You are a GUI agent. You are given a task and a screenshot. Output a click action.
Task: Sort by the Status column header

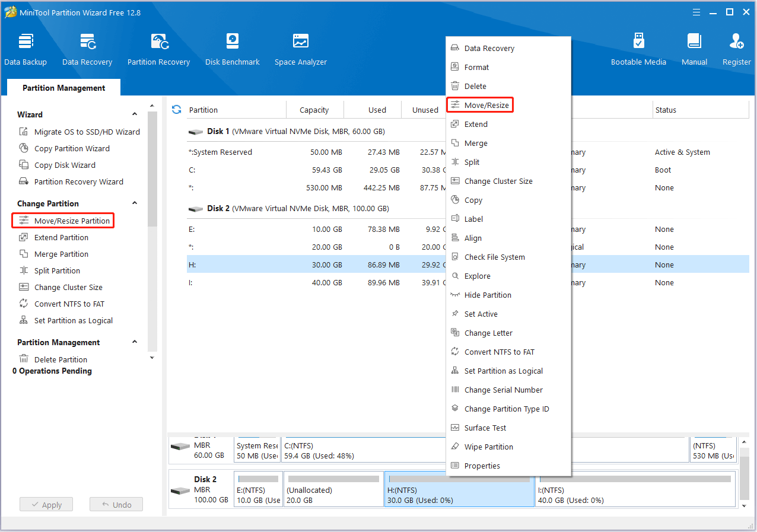click(x=701, y=110)
